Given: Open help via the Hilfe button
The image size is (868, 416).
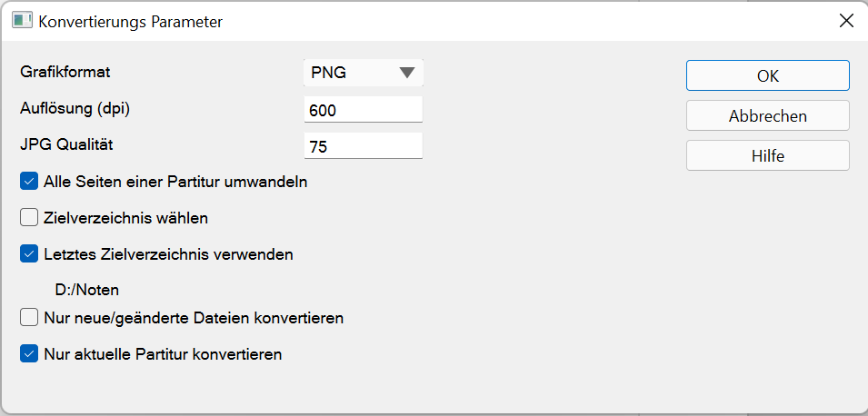Looking at the screenshot, I should click(767, 156).
